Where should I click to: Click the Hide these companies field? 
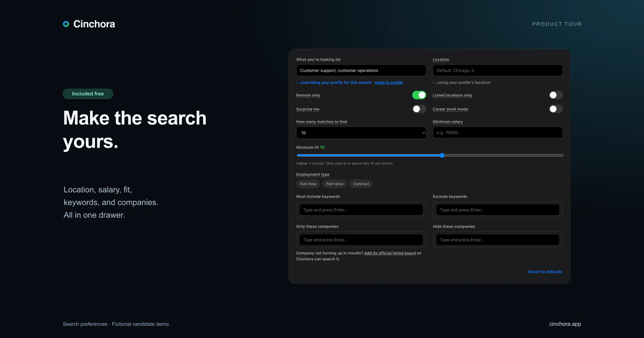click(498, 240)
